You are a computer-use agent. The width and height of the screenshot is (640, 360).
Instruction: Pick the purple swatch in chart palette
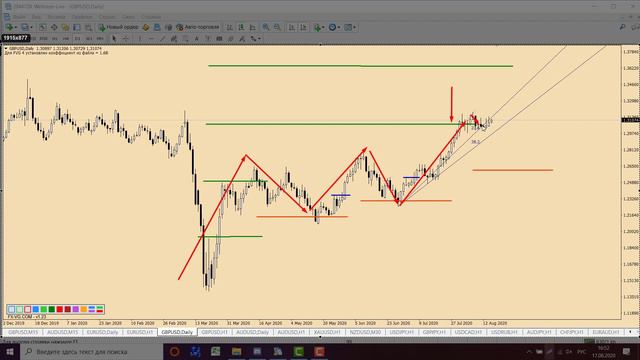click(x=76, y=309)
